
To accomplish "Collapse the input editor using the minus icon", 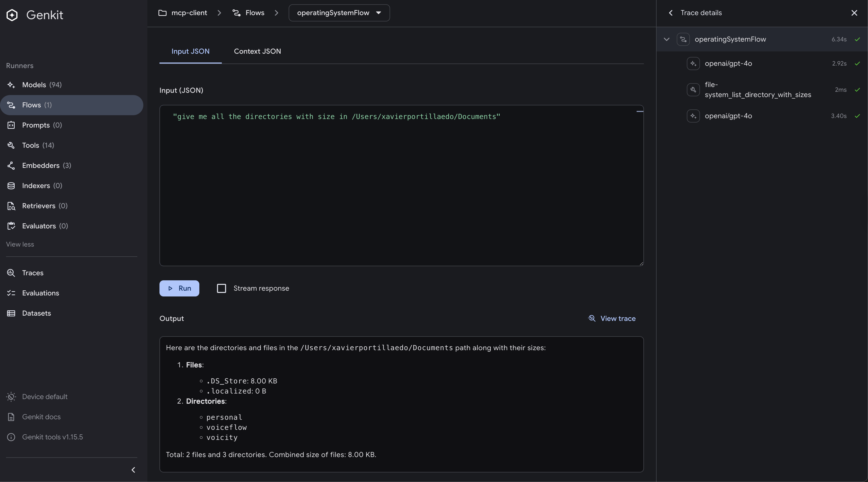I will pyautogui.click(x=640, y=111).
